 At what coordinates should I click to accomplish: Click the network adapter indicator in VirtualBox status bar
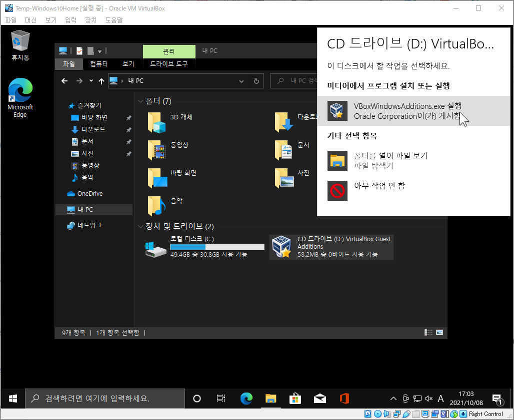coord(396,414)
